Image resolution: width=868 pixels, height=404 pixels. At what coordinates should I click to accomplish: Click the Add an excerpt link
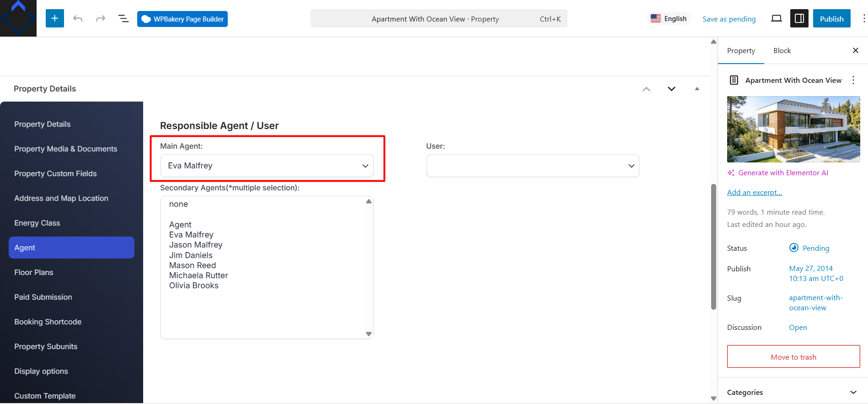(x=755, y=192)
